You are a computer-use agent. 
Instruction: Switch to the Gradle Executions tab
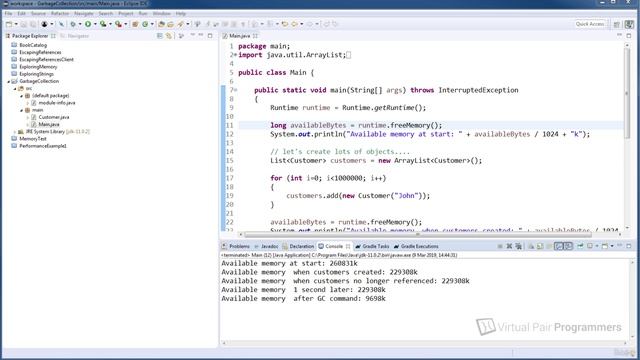point(416,247)
